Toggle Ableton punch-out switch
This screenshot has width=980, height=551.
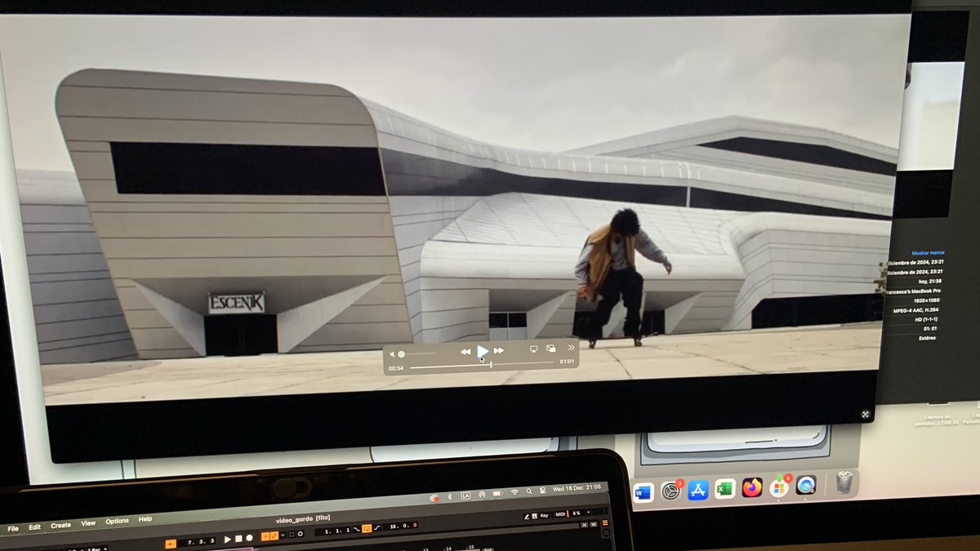click(x=377, y=530)
